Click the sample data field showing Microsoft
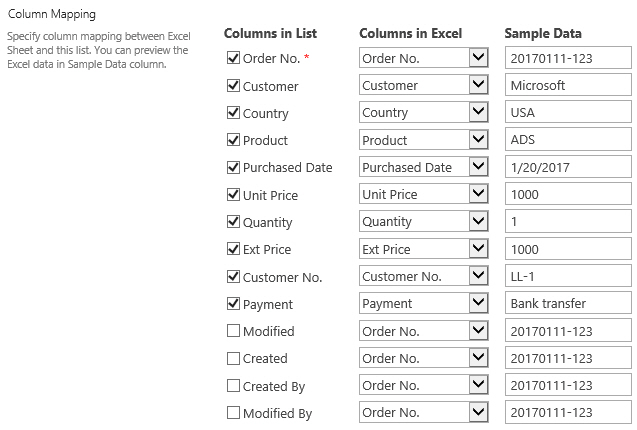The height and width of the screenshot is (430, 637). [568, 85]
